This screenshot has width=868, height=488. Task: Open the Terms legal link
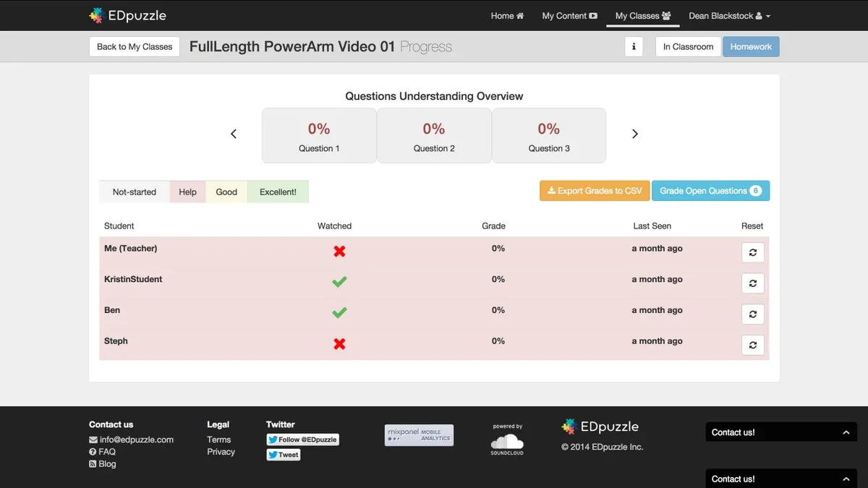click(219, 439)
